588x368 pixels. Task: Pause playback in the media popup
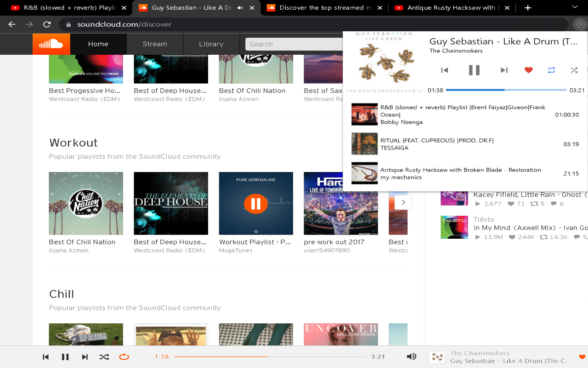click(x=474, y=70)
